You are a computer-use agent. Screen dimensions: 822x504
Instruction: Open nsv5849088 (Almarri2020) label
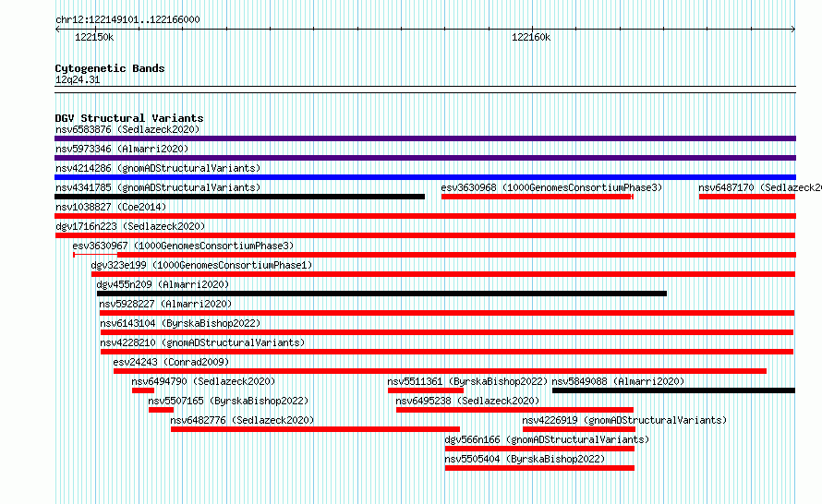click(x=618, y=381)
